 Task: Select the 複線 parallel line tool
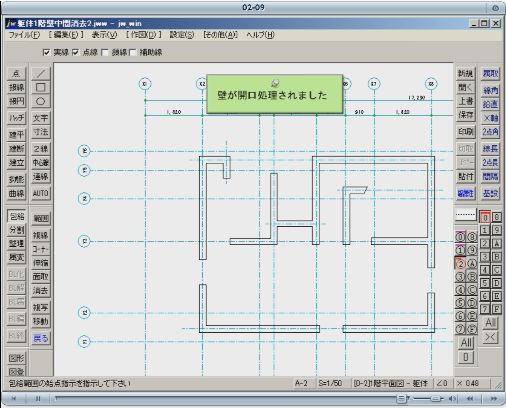point(41,235)
